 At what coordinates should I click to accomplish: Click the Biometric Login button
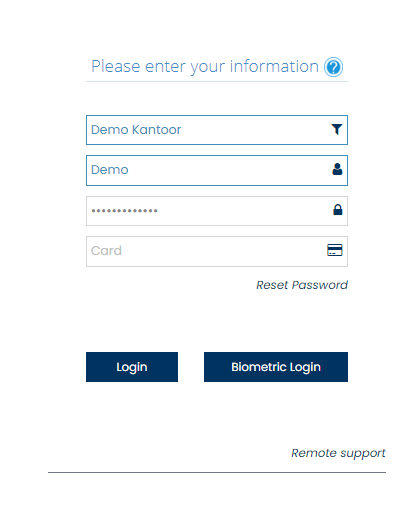pyautogui.click(x=276, y=367)
